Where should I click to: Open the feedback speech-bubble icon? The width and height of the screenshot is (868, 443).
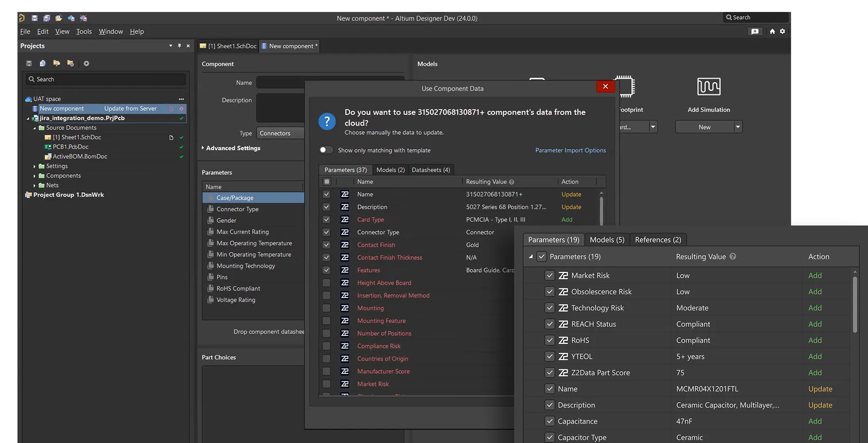[755, 31]
